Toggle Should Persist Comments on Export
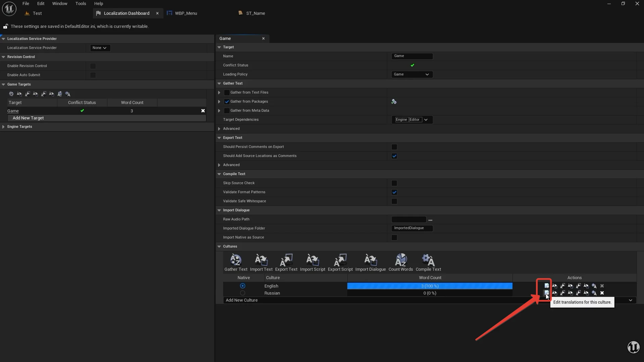Image resolution: width=644 pixels, height=362 pixels. point(394,147)
